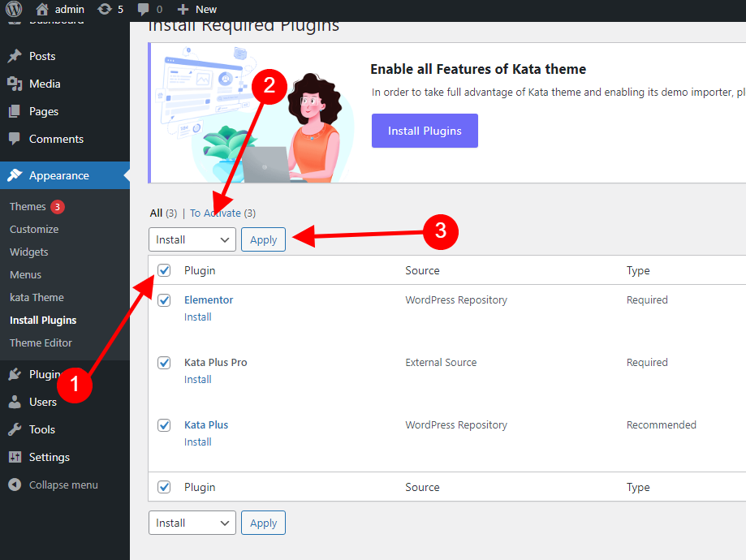Screen dimensions: 746x560
Task: Click the Pages icon in sidebar
Action: [x=15, y=111]
